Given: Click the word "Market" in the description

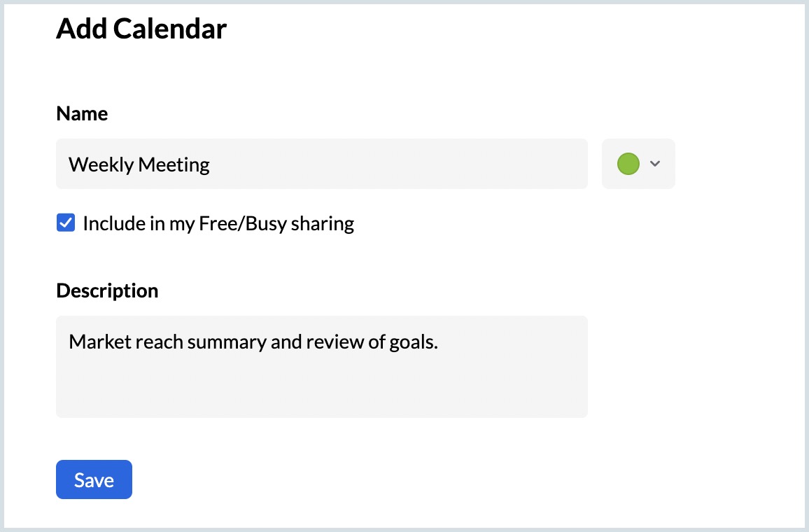Looking at the screenshot, I should point(95,342).
